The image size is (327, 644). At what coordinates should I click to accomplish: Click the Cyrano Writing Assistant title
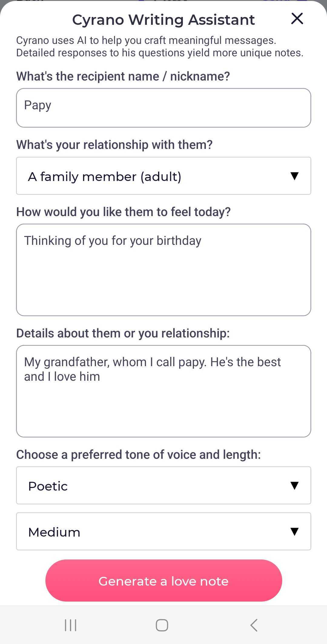(x=163, y=20)
